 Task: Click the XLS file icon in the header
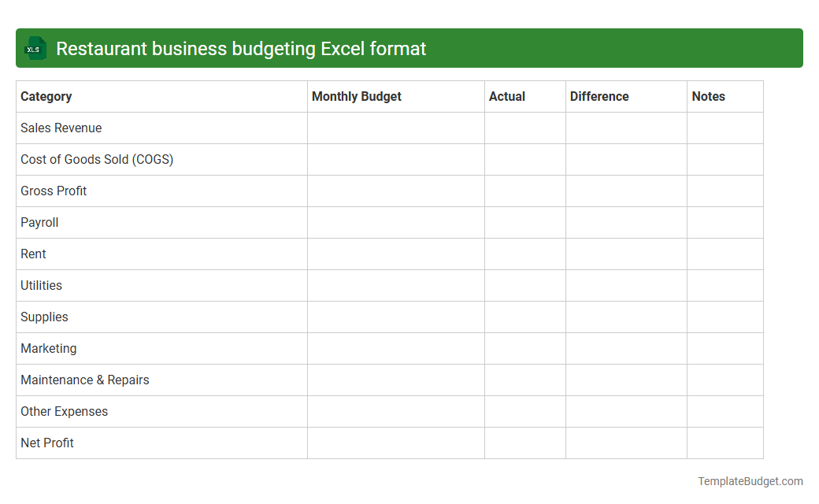coord(35,48)
